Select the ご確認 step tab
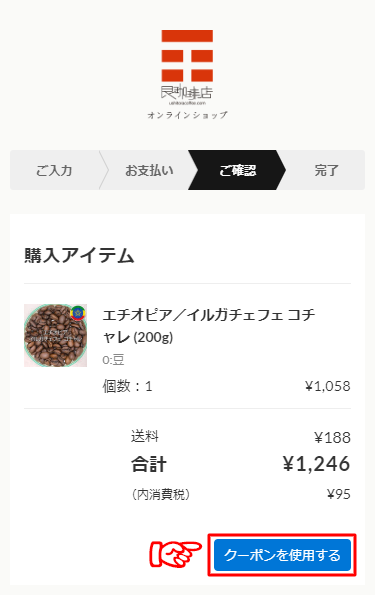The image size is (375, 595). [237, 170]
